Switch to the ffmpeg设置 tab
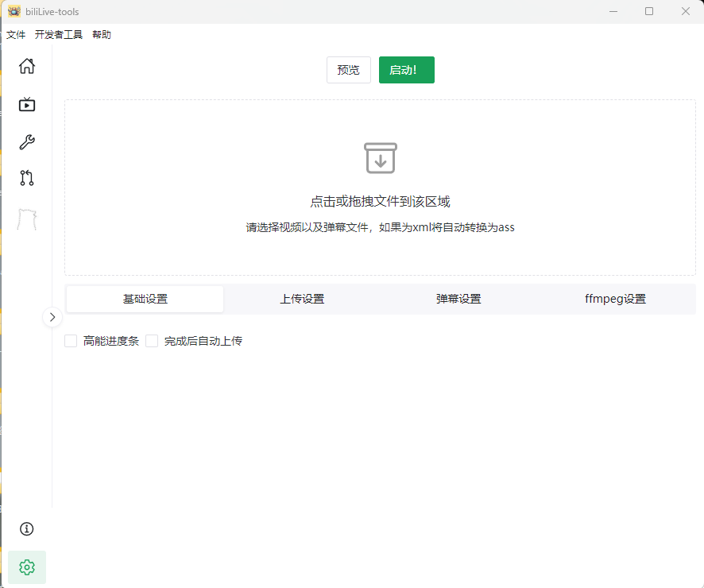Image resolution: width=704 pixels, height=588 pixels. coord(615,299)
